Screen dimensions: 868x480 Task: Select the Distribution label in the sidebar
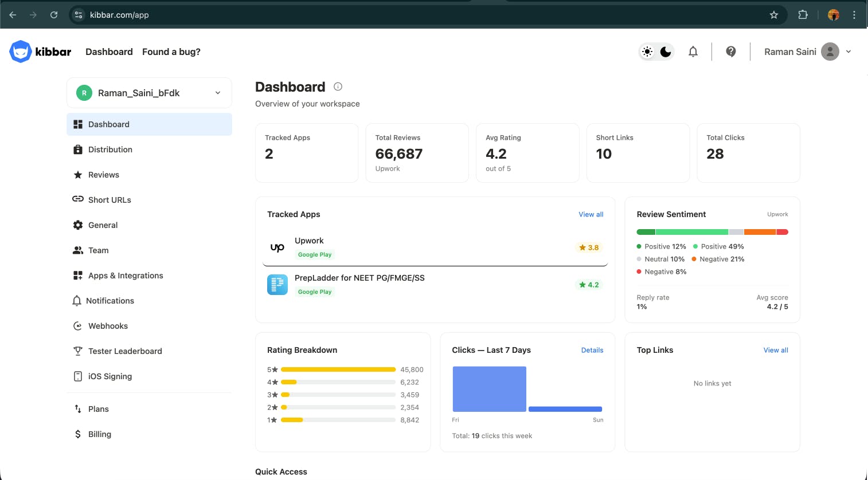[x=110, y=149]
